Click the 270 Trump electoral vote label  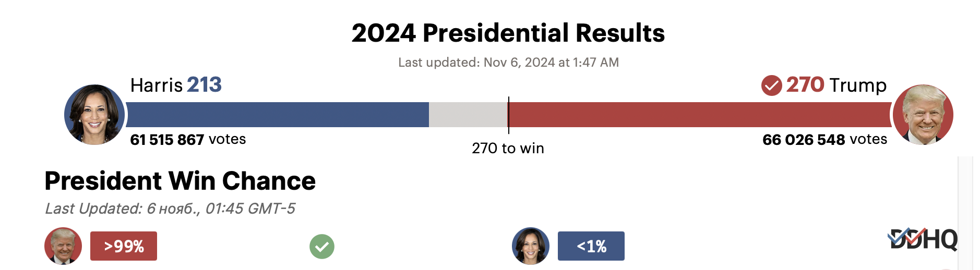coord(836,85)
